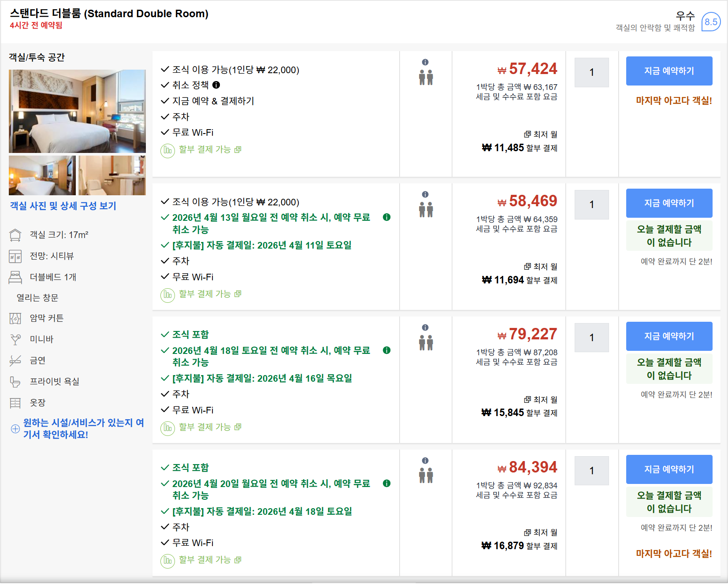
Task: Click info icon beside April 20 free cancellation
Action: pyautogui.click(x=386, y=484)
